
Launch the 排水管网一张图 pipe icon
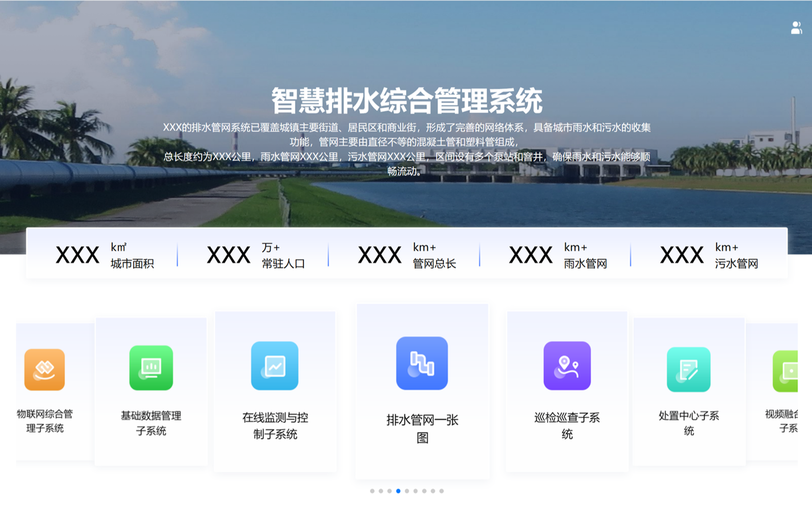coord(422,363)
